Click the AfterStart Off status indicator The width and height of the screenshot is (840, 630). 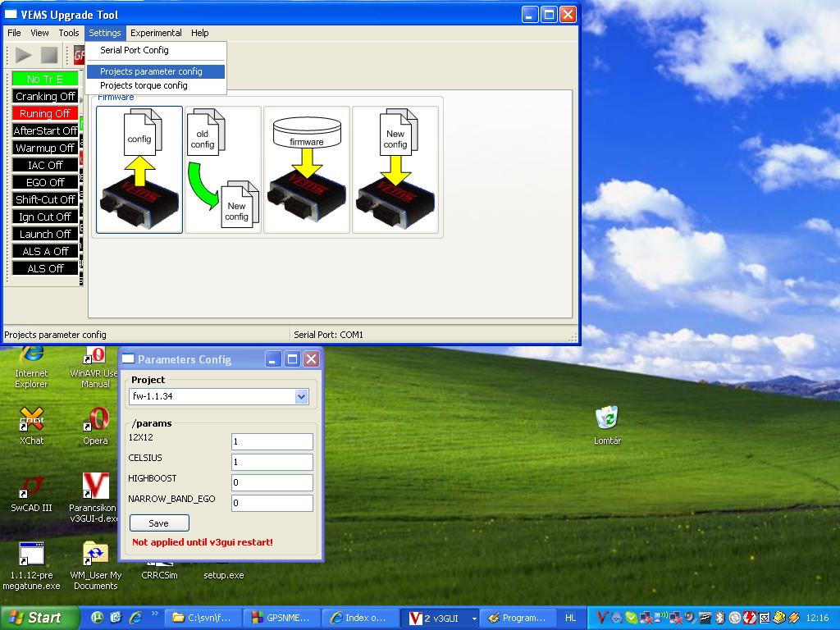(x=45, y=130)
